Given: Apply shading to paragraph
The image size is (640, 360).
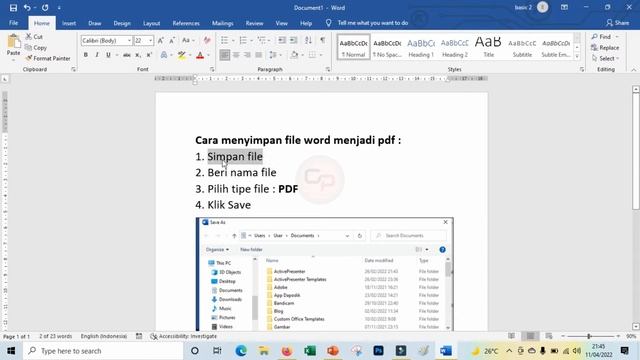Looking at the screenshot, I should [x=294, y=55].
